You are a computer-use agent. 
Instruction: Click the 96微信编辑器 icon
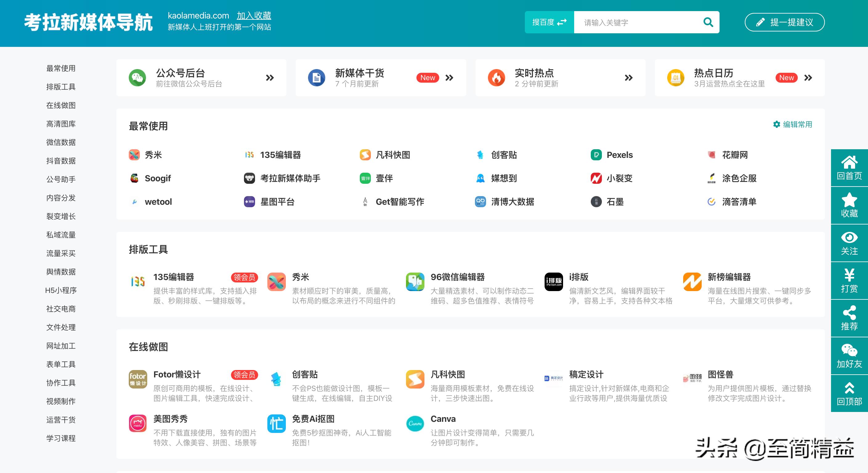coord(415,282)
